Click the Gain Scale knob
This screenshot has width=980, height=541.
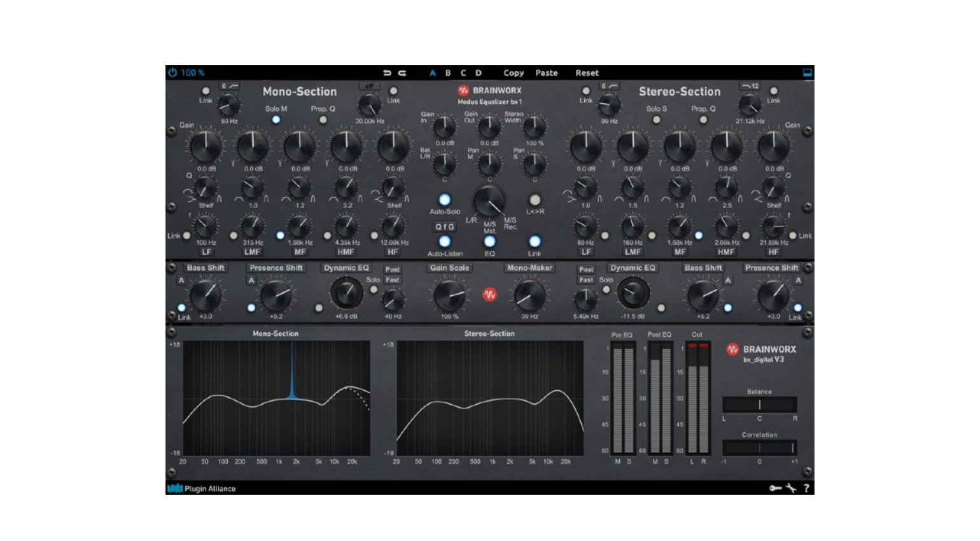click(x=449, y=295)
